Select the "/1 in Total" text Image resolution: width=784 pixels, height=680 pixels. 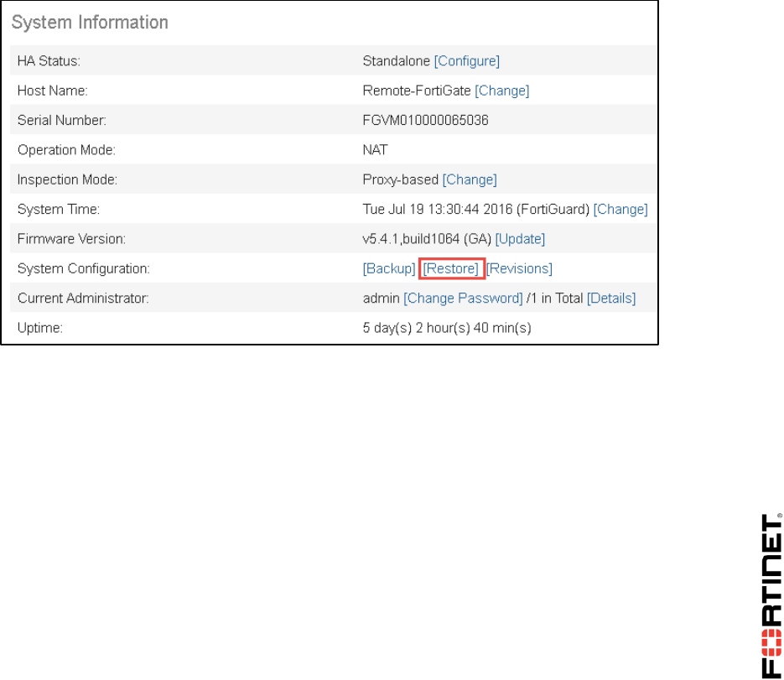coord(554,298)
